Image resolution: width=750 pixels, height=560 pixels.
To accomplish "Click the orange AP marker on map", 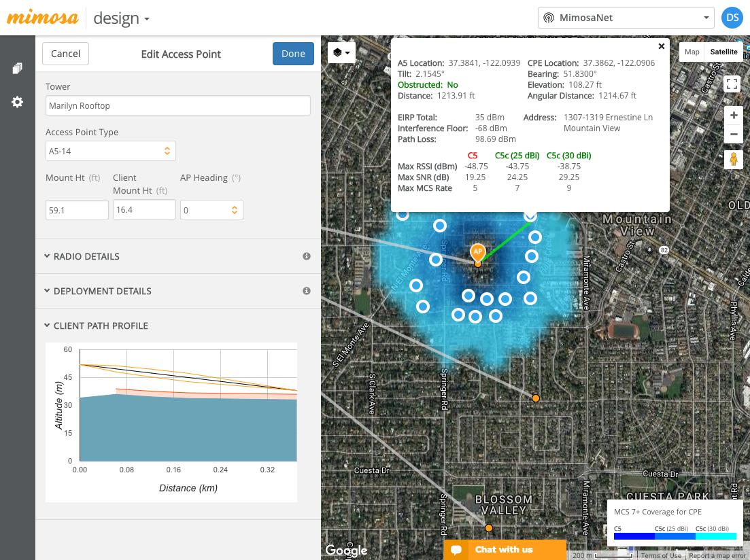I will 478,253.
